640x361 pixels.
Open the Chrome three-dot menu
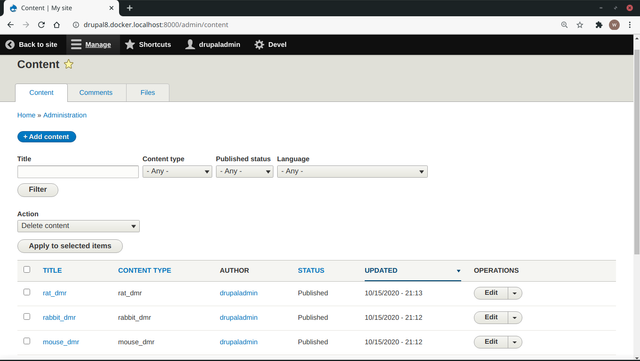coord(630,25)
